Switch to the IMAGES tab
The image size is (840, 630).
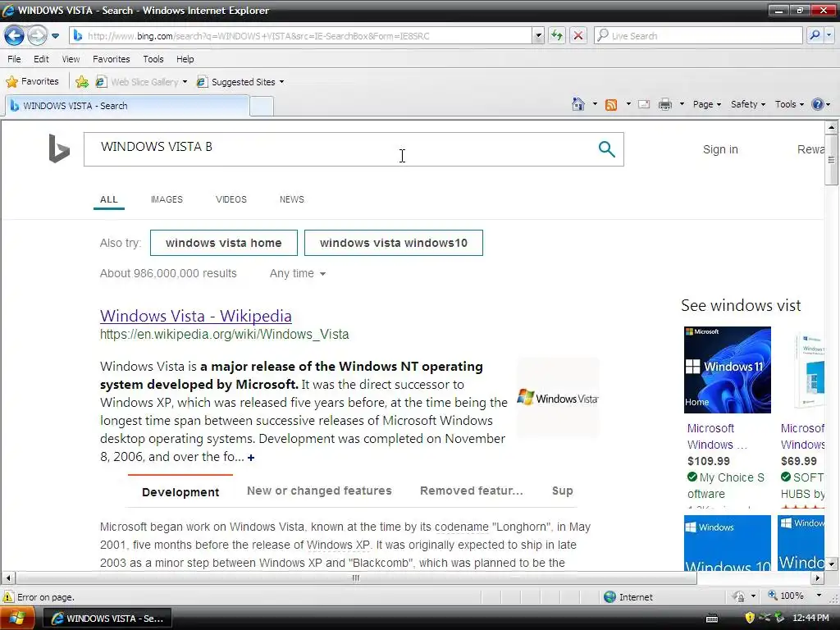pyautogui.click(x=167, y=199)
